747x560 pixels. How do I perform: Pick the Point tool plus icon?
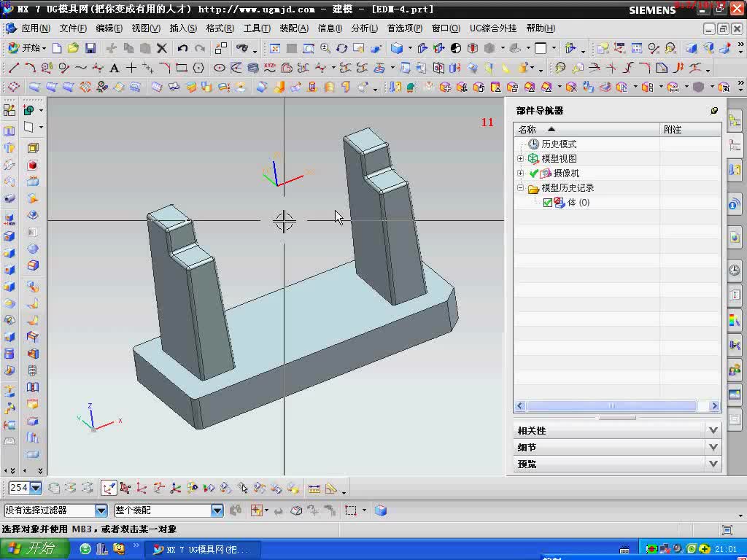(x=131, y=68)
